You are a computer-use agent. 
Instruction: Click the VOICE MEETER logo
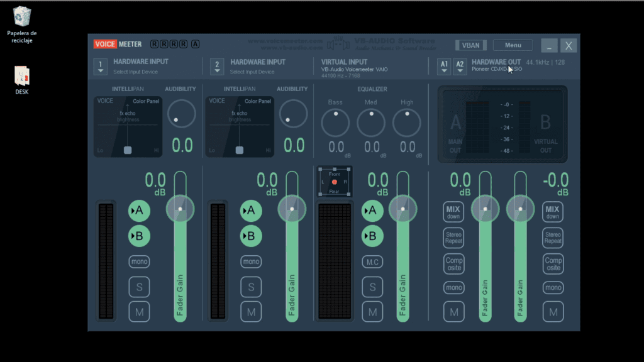click(118, 45)
